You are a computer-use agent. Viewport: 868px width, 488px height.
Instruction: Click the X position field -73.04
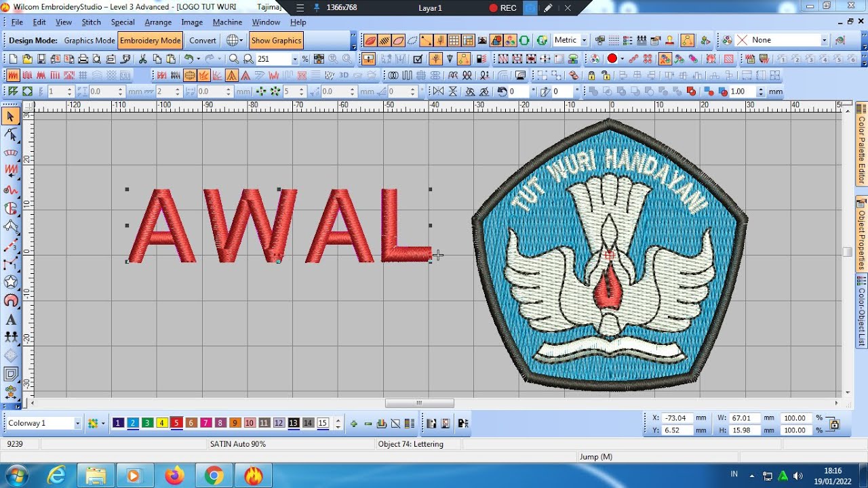pos(677,418)
